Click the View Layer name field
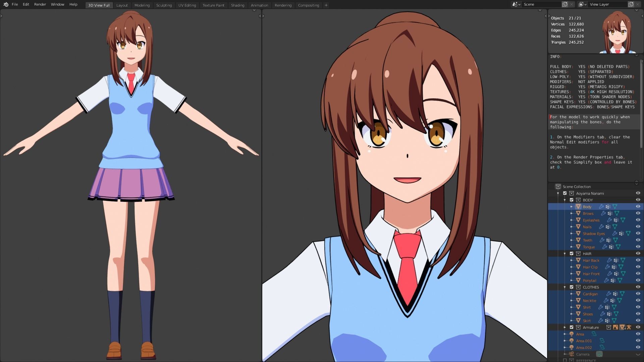The height and width of the screenshot is (362, 644). click(x=607, y=4)
